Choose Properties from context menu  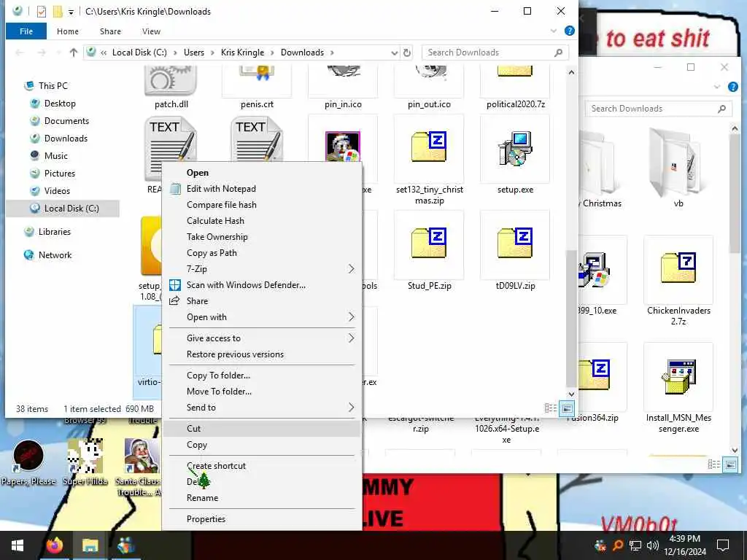[x=262, y=519]
